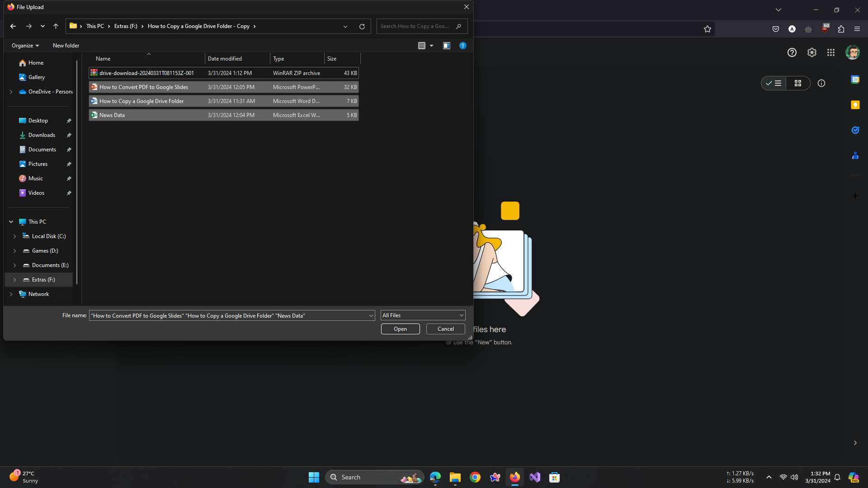Expand Local Disk (C:) tree node
Screen dimensions: 868x488
coord(14,236)
